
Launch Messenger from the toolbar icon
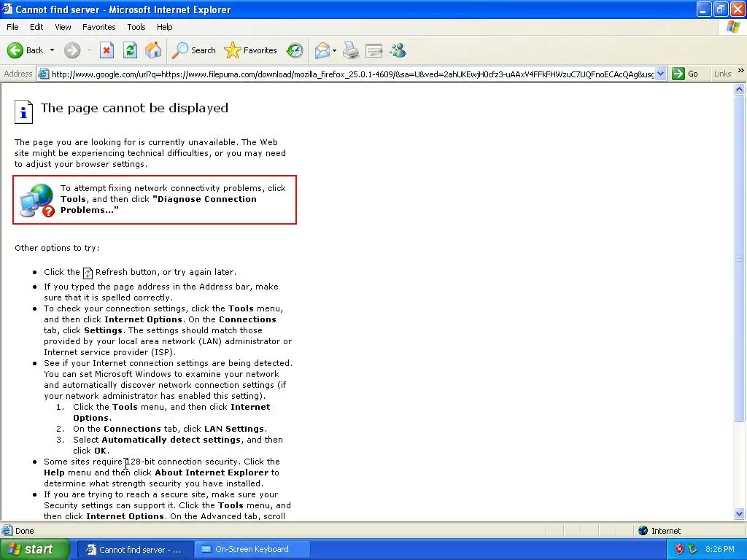point(398,50)
